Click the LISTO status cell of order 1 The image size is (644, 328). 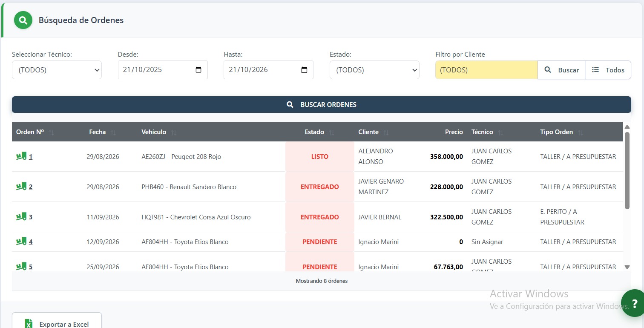[320, 156]
